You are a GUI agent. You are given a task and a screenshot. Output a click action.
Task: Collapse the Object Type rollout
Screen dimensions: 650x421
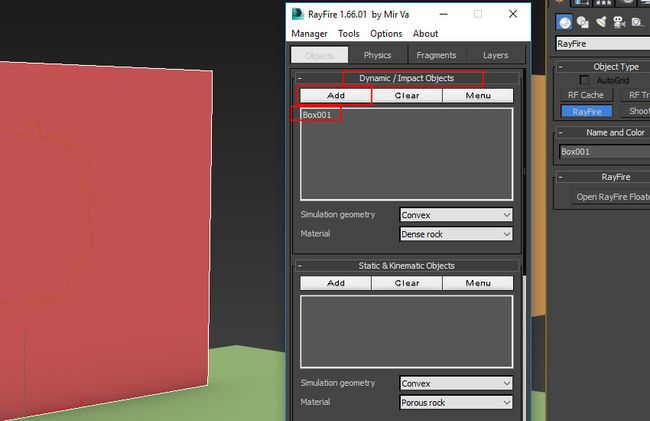click(x=560, y=66)
